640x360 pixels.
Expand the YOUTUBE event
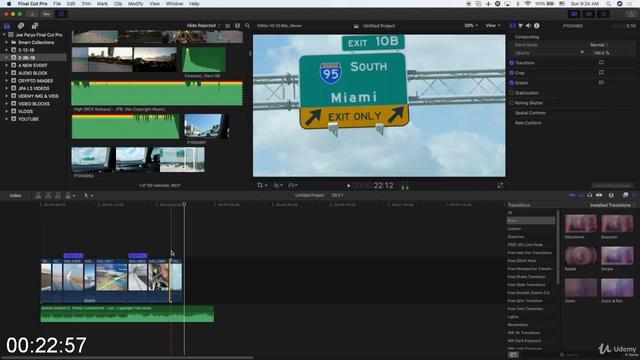(7, 119)
